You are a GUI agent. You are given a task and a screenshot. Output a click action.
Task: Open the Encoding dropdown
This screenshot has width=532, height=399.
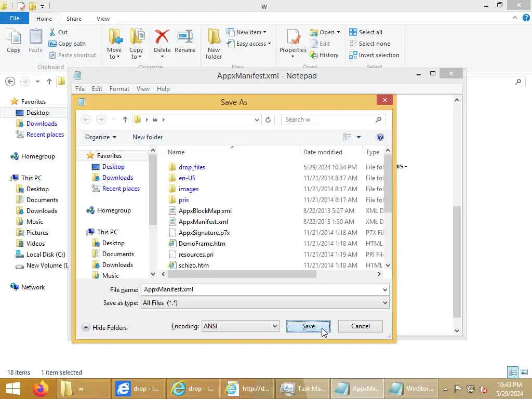(x=241, y=326)
